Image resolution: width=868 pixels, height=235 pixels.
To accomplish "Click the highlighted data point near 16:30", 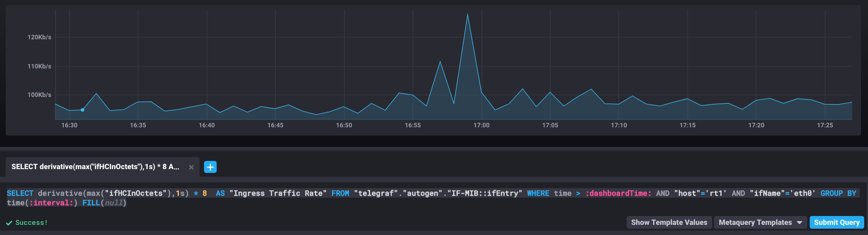I will coord(83,110).
